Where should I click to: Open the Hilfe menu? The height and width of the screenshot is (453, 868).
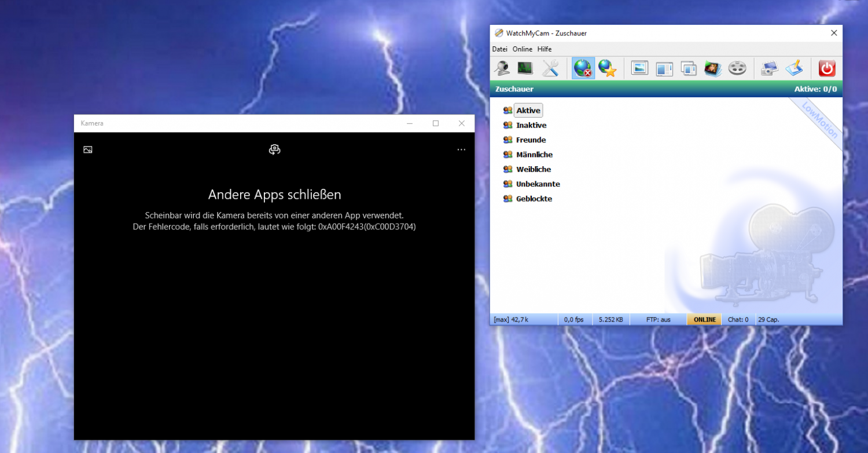click(545, 49)
